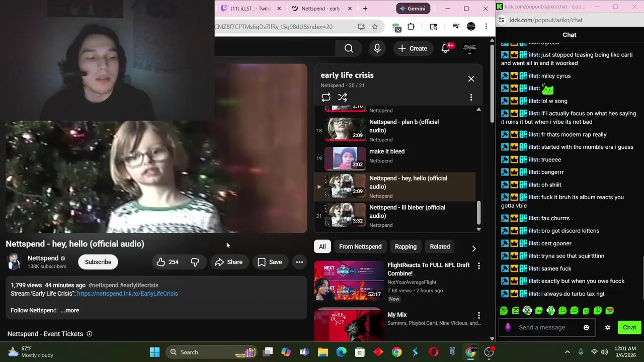
Task: Show hidden system tray icons chevron
Action: click(568, 352)
